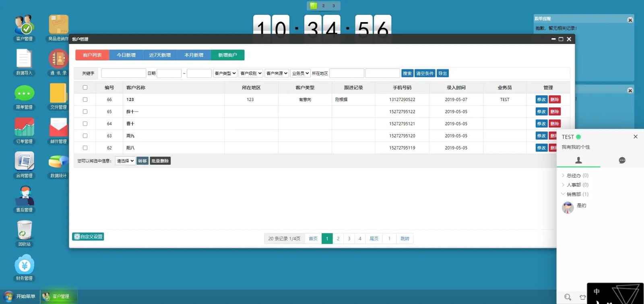This screenshot has height=304, width=644.
Task: Open the 数据导入 desktop icon
Action: [24, 59]
